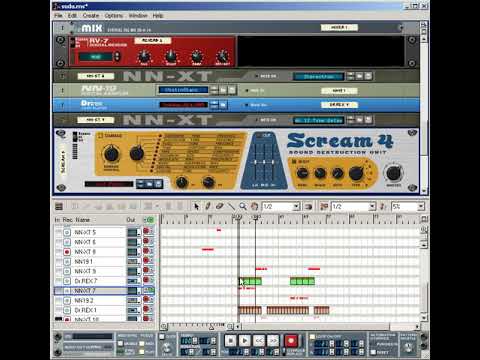Click the RV-7 algorithm selector arrows
The image size is (480, 360).
[x=117, y=56]
